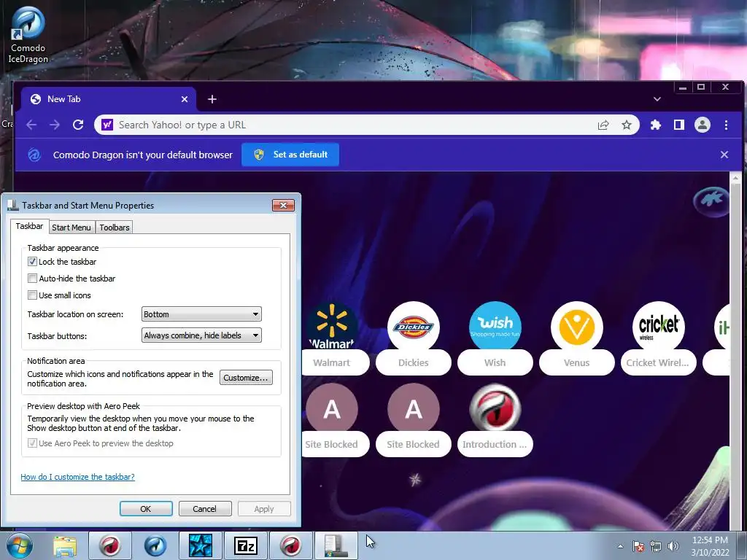747x560 pixels.
Task: Expand Taskbar location on screen dropdown
Action: (x=201, y=314)
